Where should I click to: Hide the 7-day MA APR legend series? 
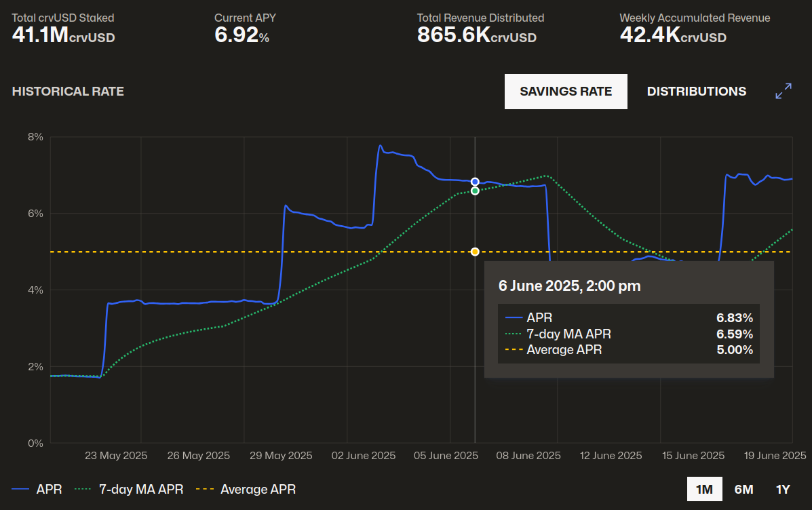(129, 489)
